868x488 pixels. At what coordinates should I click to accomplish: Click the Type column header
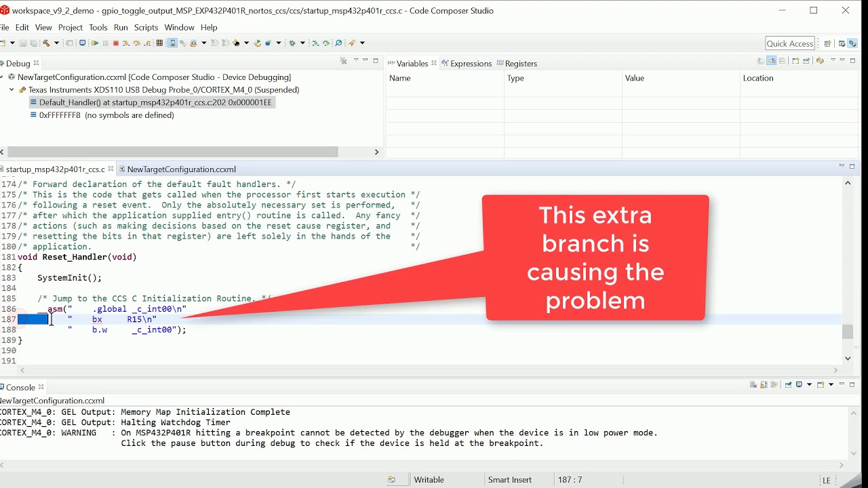coord(563,78)
